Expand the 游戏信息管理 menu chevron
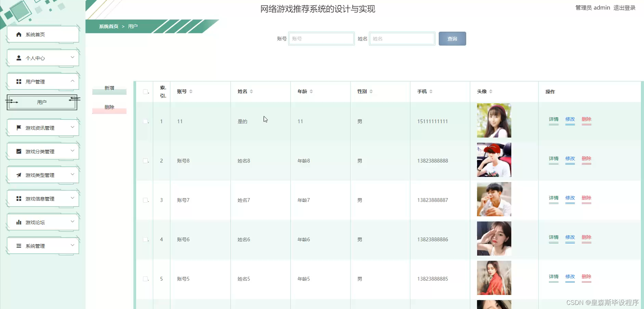This screenshot has height=309, width=644. 72,198
